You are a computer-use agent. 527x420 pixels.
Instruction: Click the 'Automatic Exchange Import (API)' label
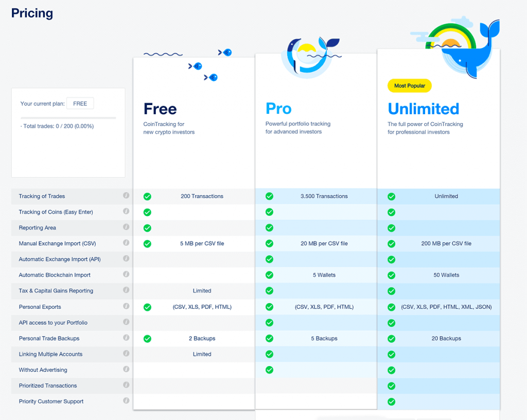(x=60, y=259)
